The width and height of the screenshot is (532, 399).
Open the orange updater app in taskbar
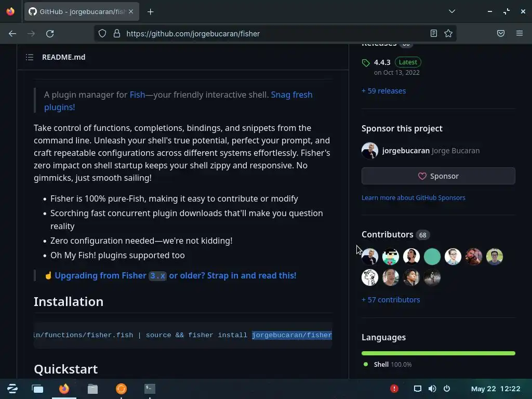tap(121, 389)
